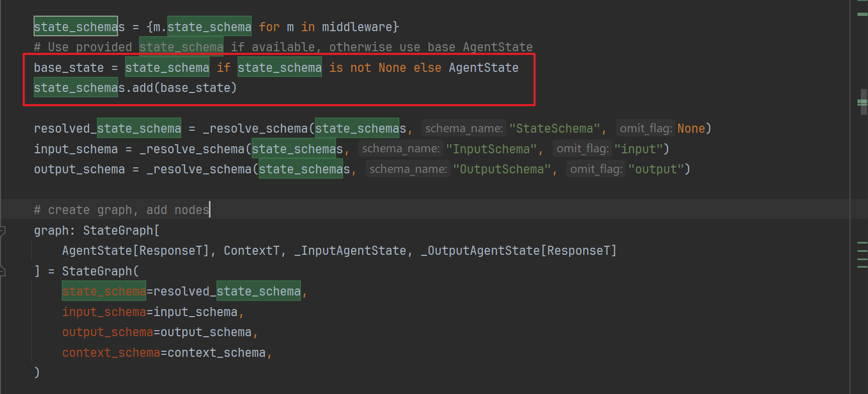Place cursor on 'middleware' in first line
This screenshot has height=394, width=868.
coord(357,27)
